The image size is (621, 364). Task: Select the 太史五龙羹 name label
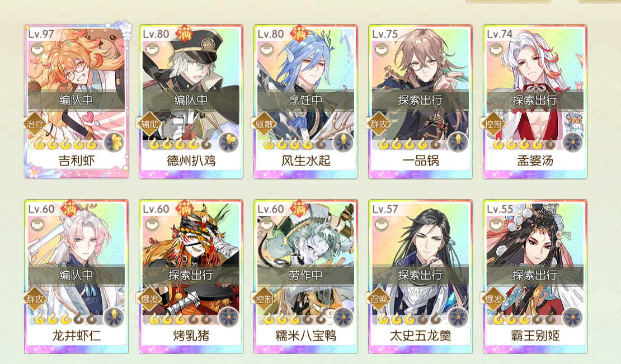pyautogui.click(x=420, y=335)
